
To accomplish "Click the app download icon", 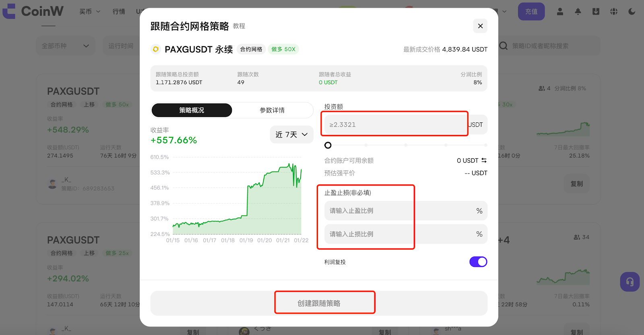I will tap(596, 12).
